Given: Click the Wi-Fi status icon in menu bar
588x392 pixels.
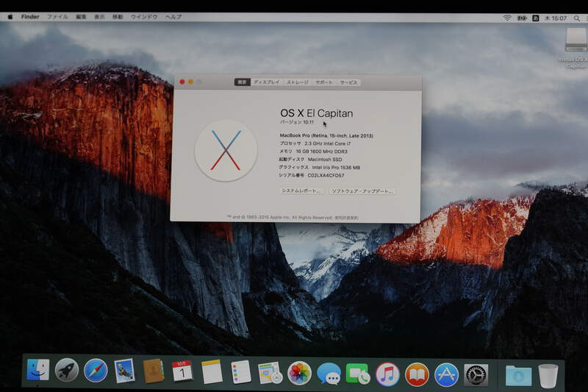Looking at the screenshot, I should (x=507, y=17).
